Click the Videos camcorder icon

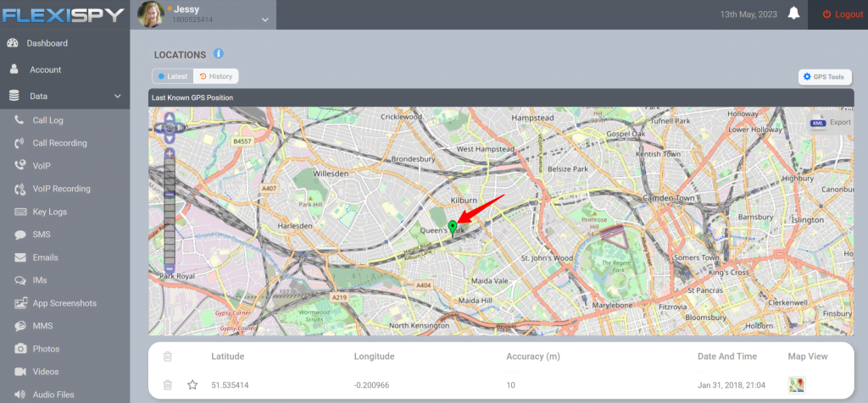tap(20, 372)
